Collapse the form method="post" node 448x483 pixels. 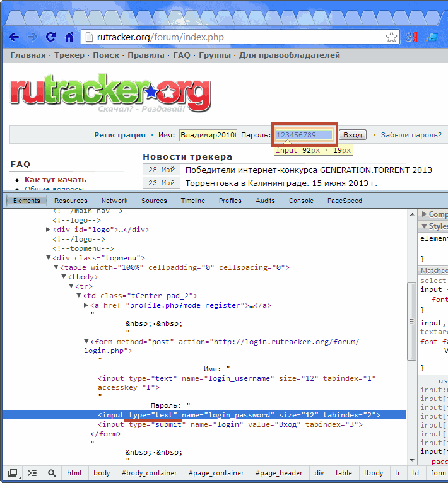[86, 341]
